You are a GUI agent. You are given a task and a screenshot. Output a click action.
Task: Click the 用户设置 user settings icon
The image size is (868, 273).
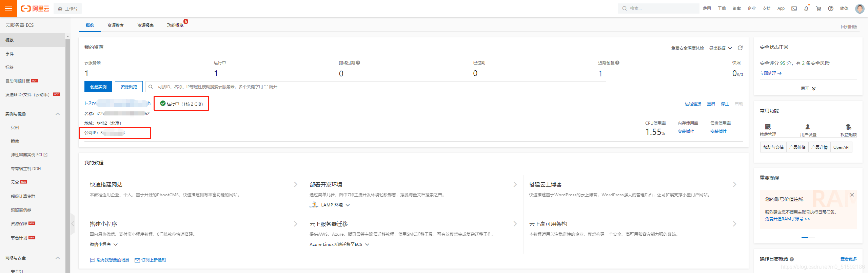[x=808, y=127]
